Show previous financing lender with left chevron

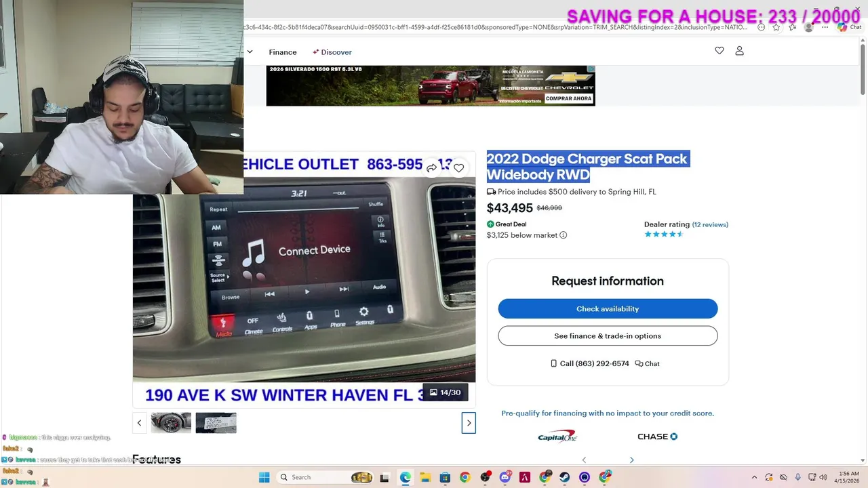pos(584,460)
